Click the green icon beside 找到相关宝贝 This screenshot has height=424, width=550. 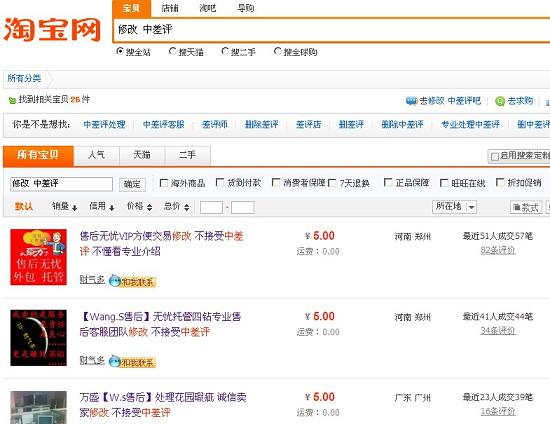pyautogui.click(x=12, y=100)
